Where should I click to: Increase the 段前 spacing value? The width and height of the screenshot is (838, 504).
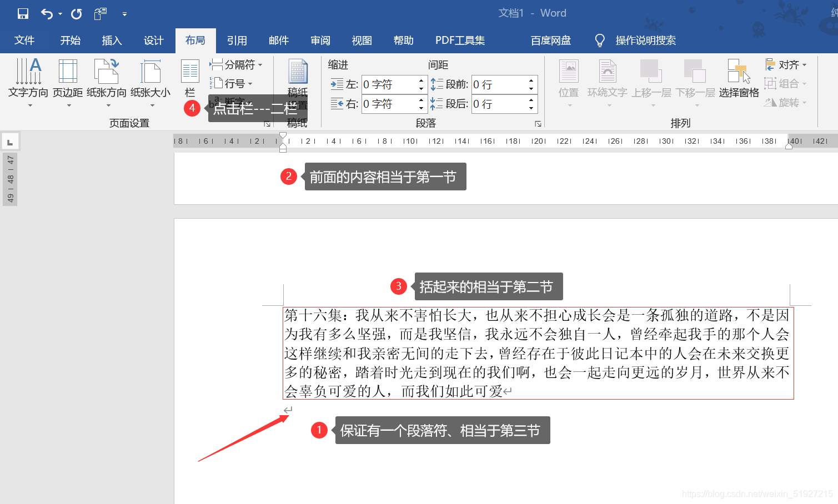pos(531,80)
